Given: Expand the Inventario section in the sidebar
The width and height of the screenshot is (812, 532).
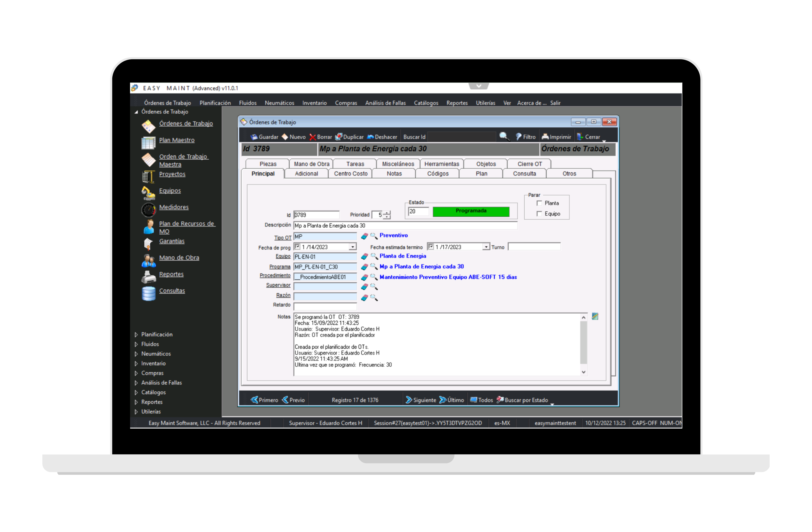Looking at the screenshot, I should pyautogui.click(x=153, y=363).
